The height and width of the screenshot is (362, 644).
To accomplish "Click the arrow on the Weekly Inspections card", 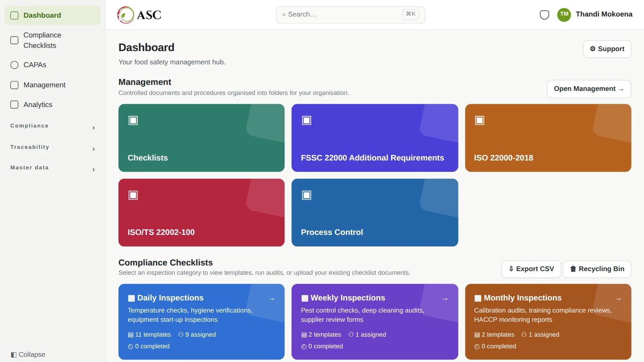I will click(445, 299).
